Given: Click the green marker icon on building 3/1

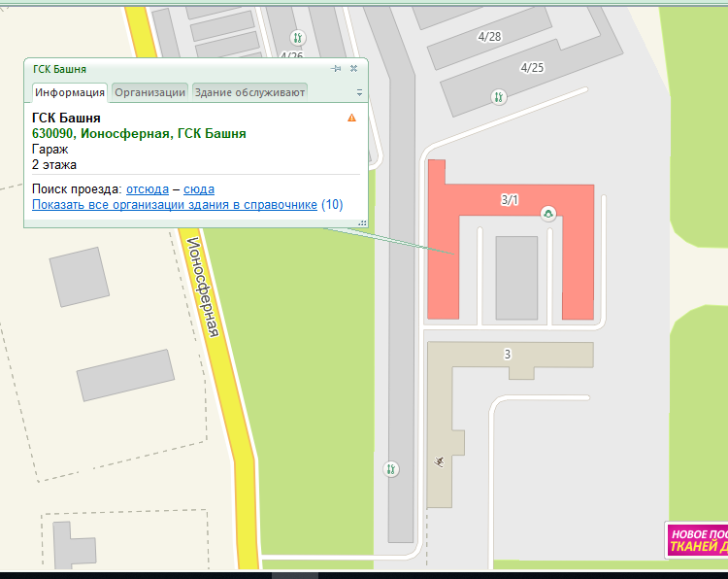Looking at the screenshot, I should tap(548, 214).
